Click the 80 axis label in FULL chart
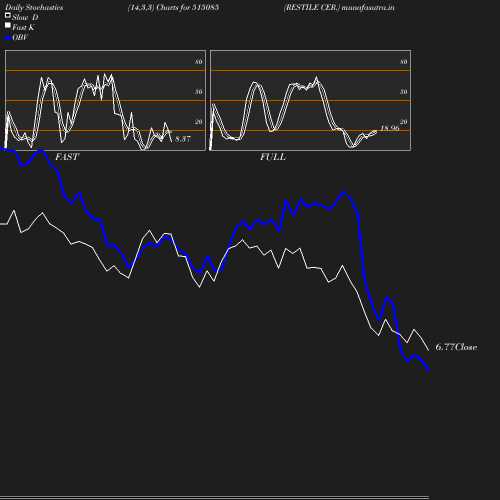The width and height of the screenshot is (500, 500). point(404,62)
